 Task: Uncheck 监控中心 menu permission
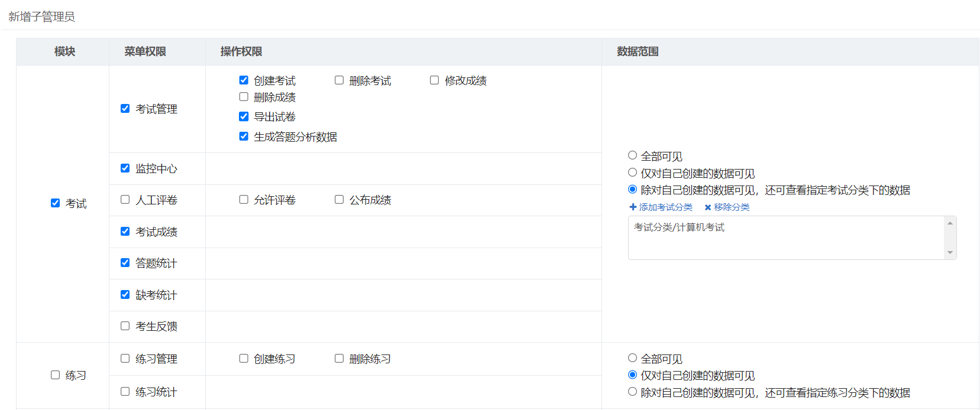click(125, 168)
